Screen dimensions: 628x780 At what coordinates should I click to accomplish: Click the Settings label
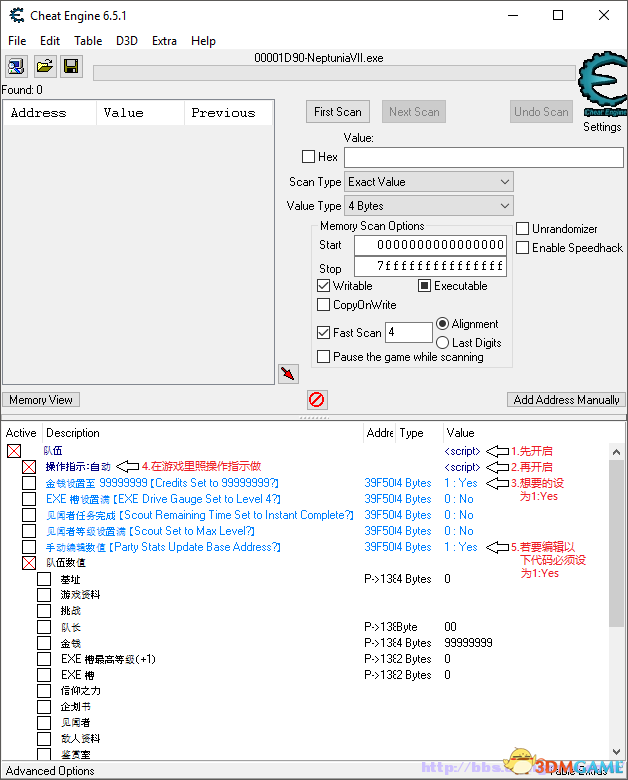[x=602, y=127]
